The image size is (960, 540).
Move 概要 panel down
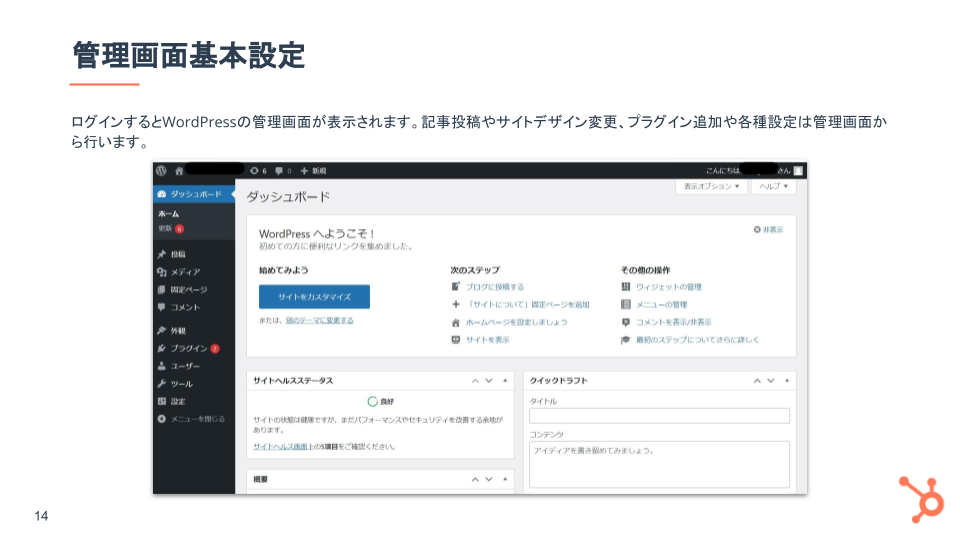click(x=489, y=479)
